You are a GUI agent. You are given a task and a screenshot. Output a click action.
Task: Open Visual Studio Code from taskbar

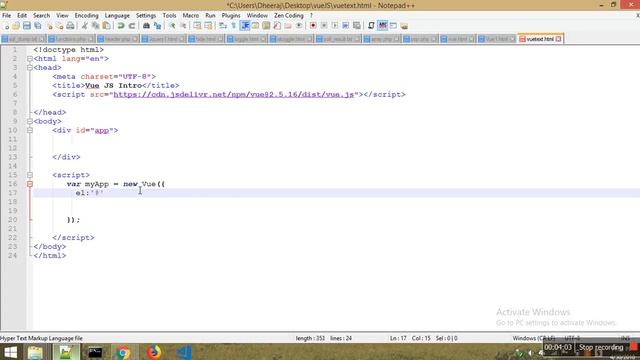tap(184, 352)
